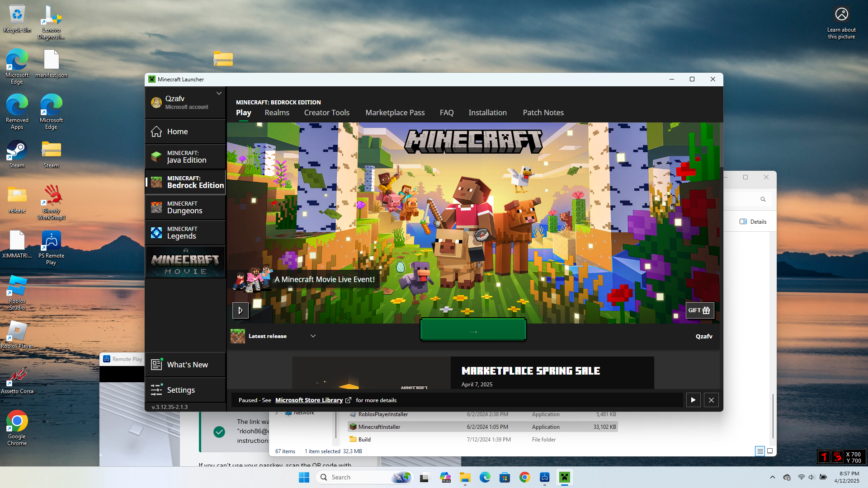This screenshot has height=488, width=868.
Task: Open the Patch Notes tab
Action: 543,113
